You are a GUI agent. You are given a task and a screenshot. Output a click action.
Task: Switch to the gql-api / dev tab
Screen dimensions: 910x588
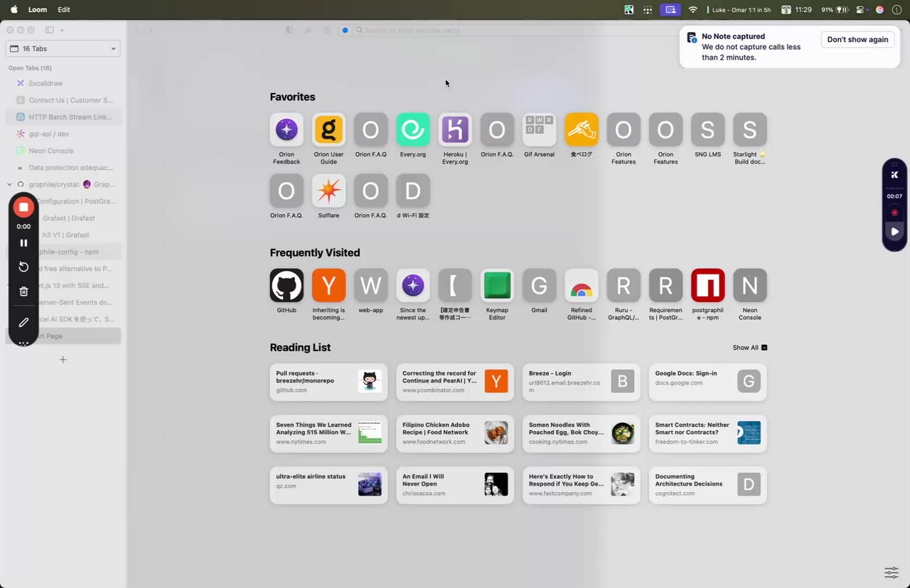click(x=63, y=134)
